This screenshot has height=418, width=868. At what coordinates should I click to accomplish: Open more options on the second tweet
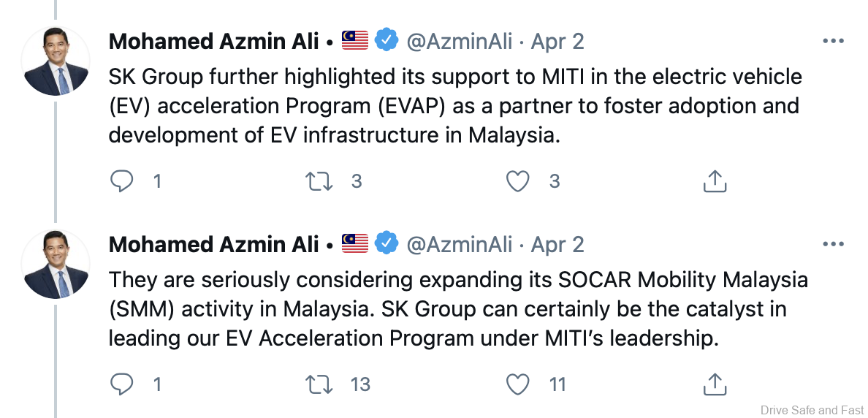pyautogui.click(x=833, y=244)
